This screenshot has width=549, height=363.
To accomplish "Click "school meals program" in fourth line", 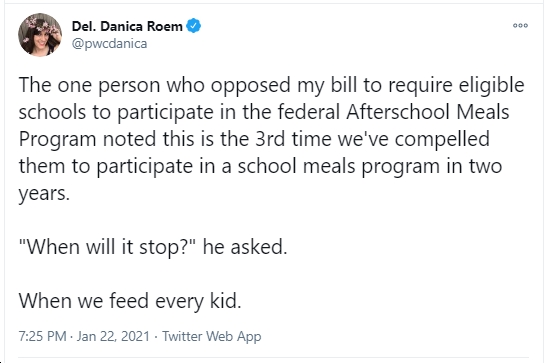I will (339, 167).
